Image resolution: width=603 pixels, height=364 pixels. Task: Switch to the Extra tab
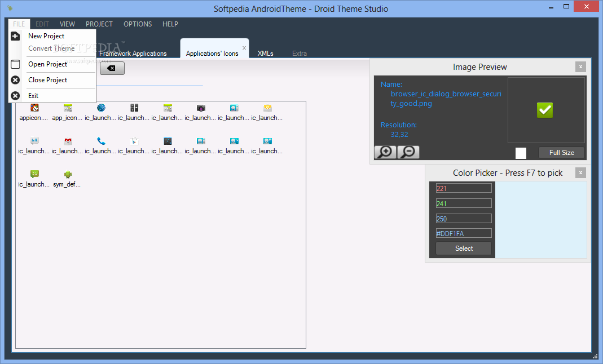[x=300, y=54]
